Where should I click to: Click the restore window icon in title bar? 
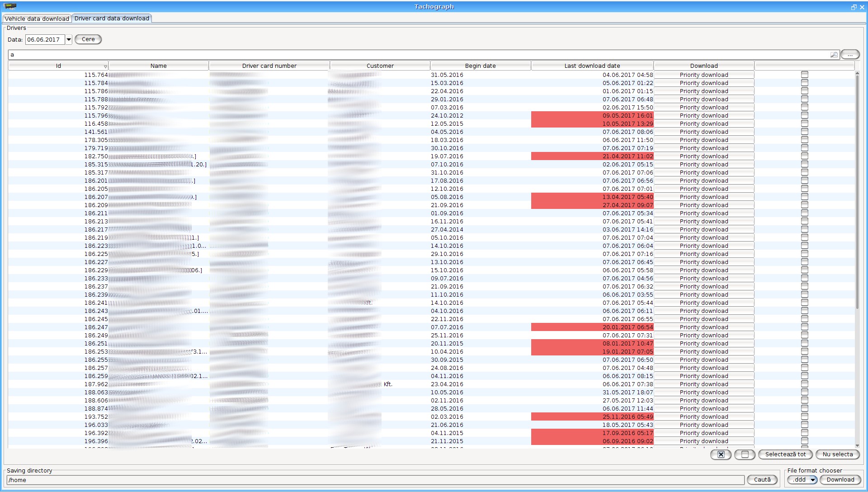click(854, 7)
